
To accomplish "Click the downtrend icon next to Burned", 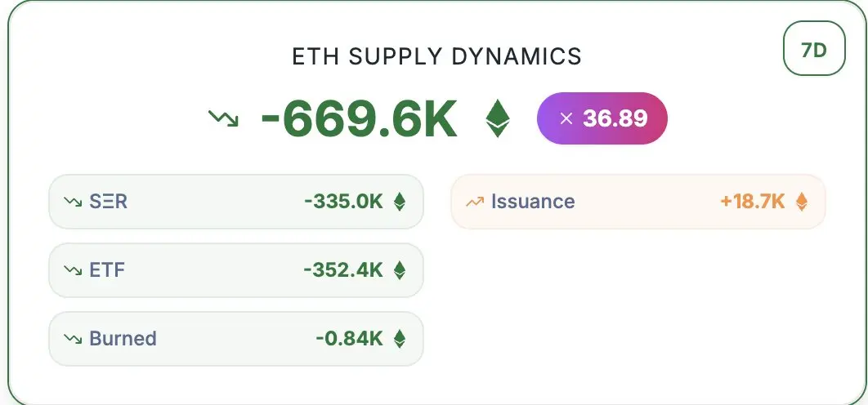I will [73, 339].
